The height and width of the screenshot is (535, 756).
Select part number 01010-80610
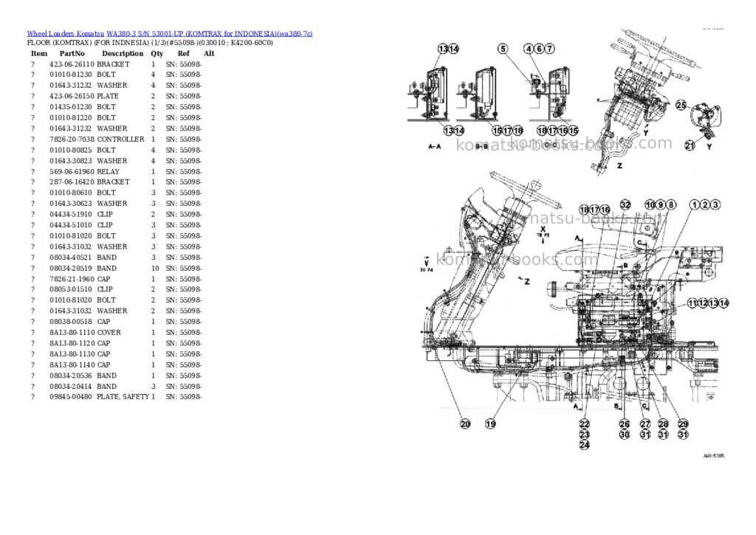tap(70, 193)
